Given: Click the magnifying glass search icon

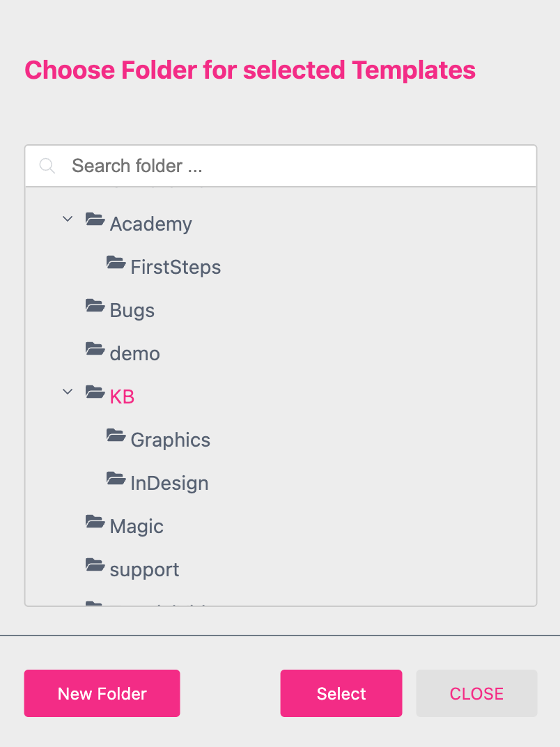Looking at the screenshot, I should [x=47, y=166].
